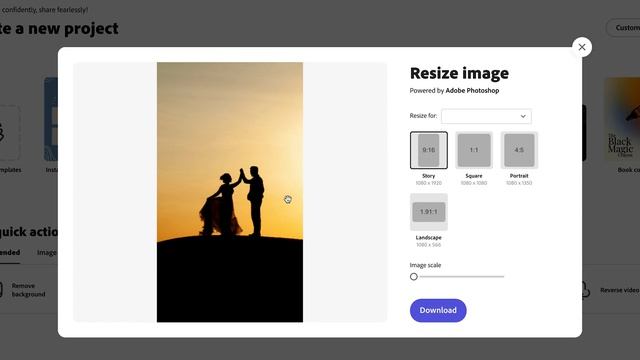Image resolution: width=640 pixels, height=360 pixels.
Task: Click the Custom size button behind dialog
Action: (624, 28)
